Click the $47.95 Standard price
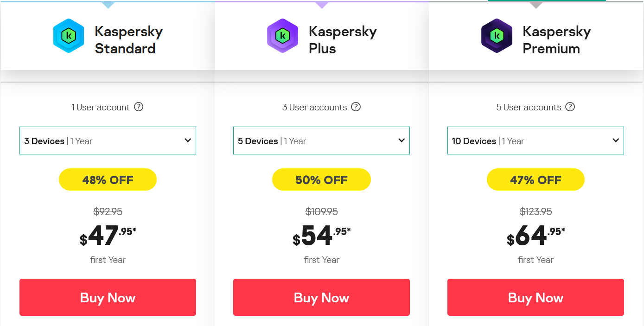 point(108,236)
